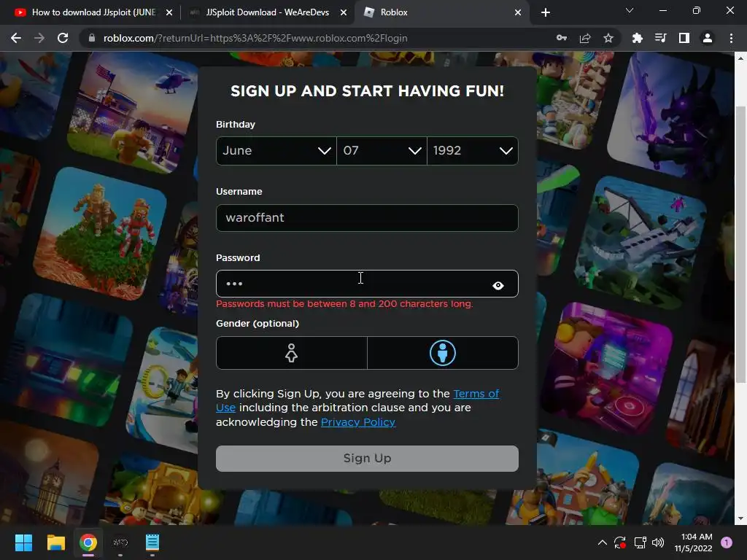Click the scrollbar up arrow
Viewport: 747px width, 560px height.
[740, 58]
